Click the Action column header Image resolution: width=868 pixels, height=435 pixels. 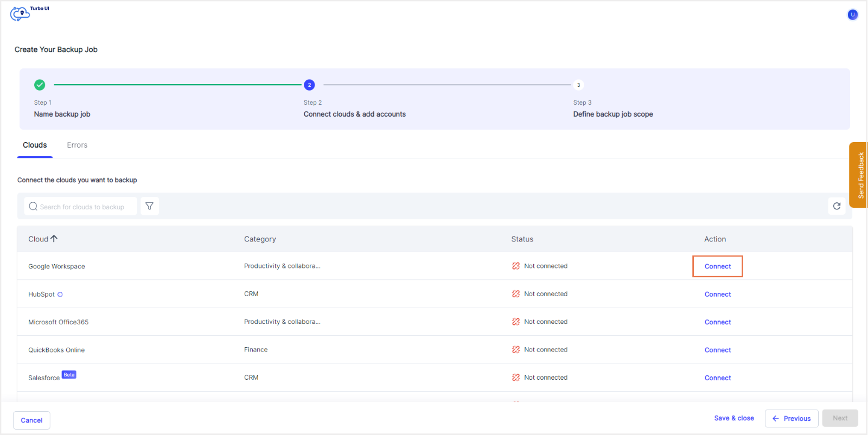[715, 239]
